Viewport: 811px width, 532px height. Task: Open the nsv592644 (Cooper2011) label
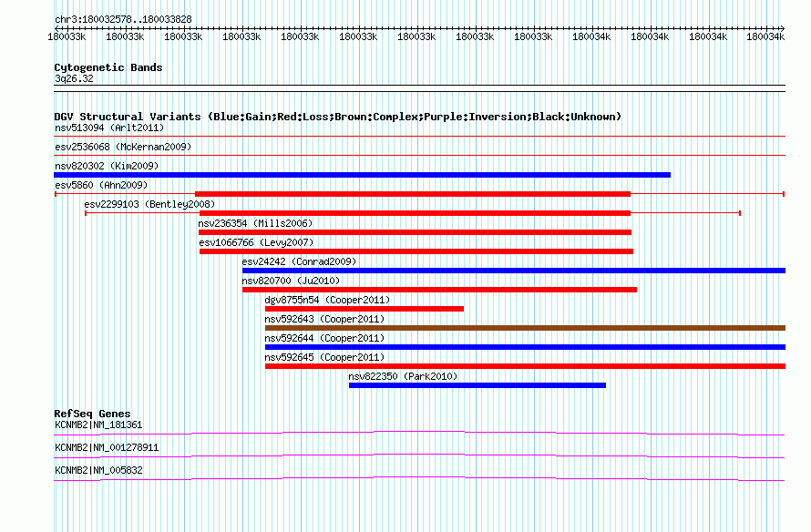click(324, 338)
